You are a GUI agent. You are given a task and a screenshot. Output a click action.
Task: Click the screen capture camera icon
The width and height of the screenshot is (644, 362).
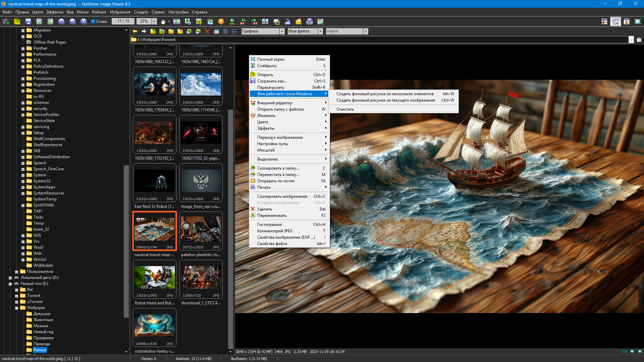click(x=6, y=21)
